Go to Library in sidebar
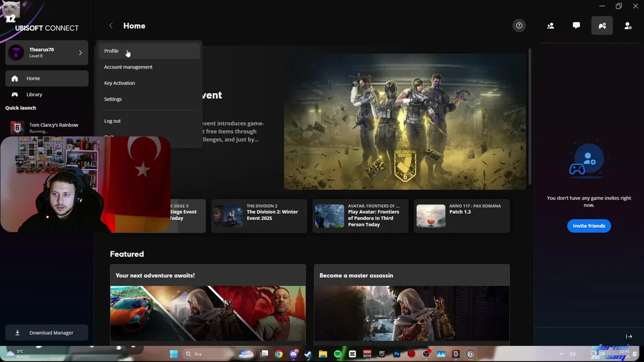Screen dimensions: 644x362 click(47, 95)
